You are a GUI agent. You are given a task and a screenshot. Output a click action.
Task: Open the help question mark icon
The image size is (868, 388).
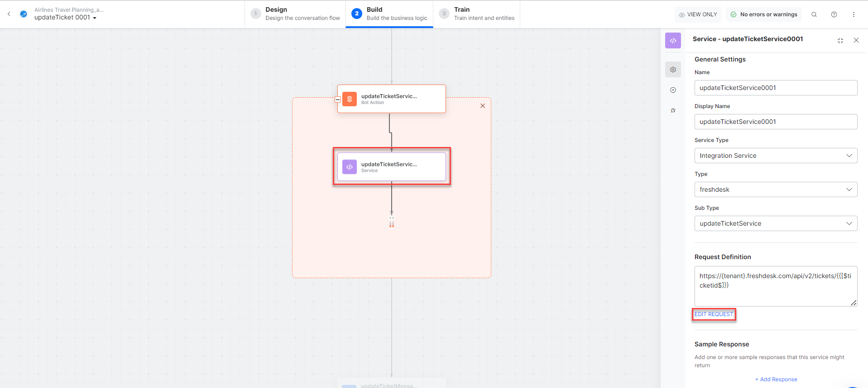(834, 14)
